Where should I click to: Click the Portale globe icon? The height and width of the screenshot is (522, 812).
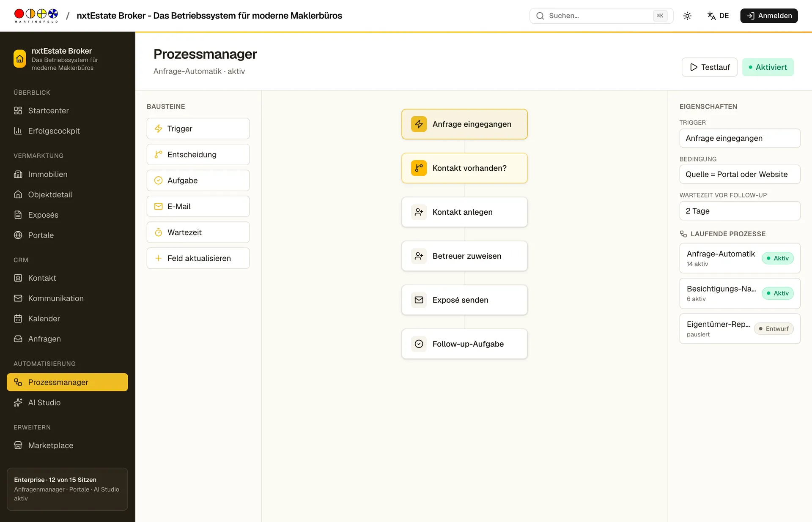18,235
